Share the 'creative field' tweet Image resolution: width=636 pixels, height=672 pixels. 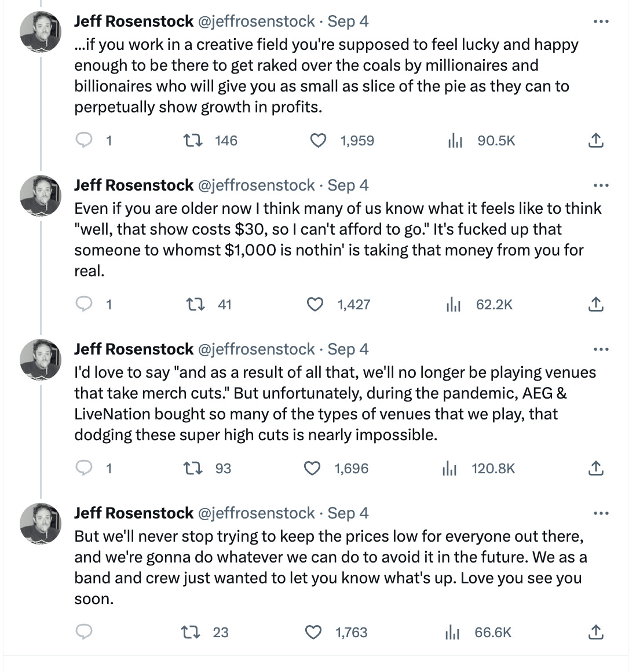(x=595, y=140)
